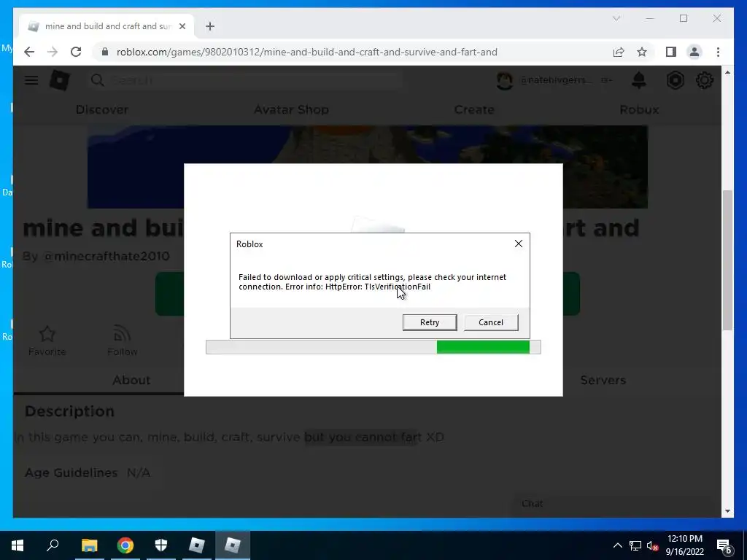Open the Chat bar at page bottom
The width and height of the screenshot is (747, 560).
coord(614,504)
